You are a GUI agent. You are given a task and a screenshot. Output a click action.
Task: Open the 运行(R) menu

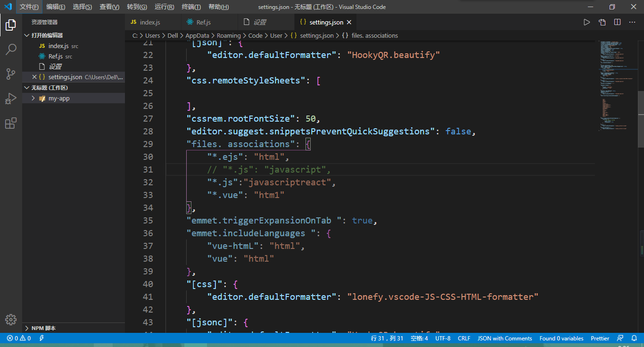tap(164, 7)
